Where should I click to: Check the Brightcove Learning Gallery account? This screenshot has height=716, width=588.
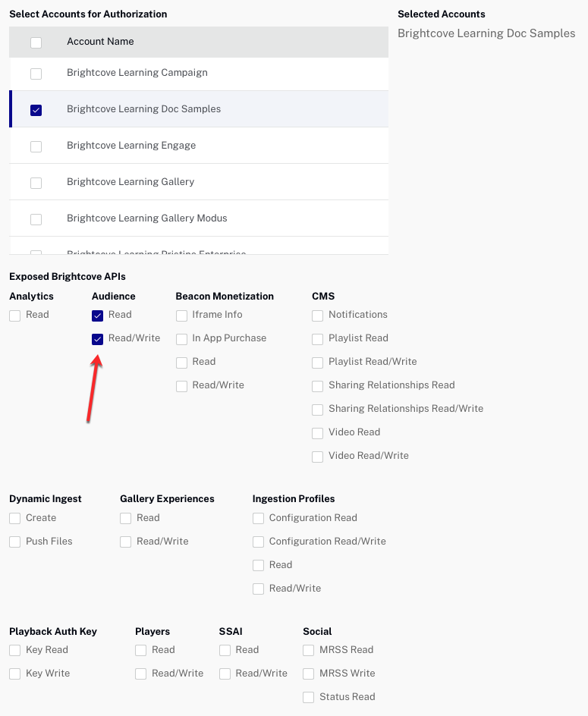point(36,182)
